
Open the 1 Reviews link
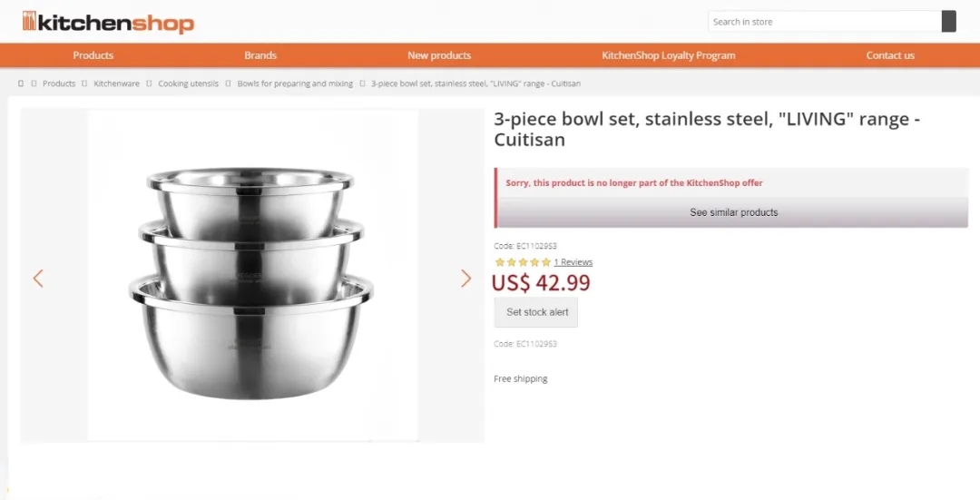point(573,262)
